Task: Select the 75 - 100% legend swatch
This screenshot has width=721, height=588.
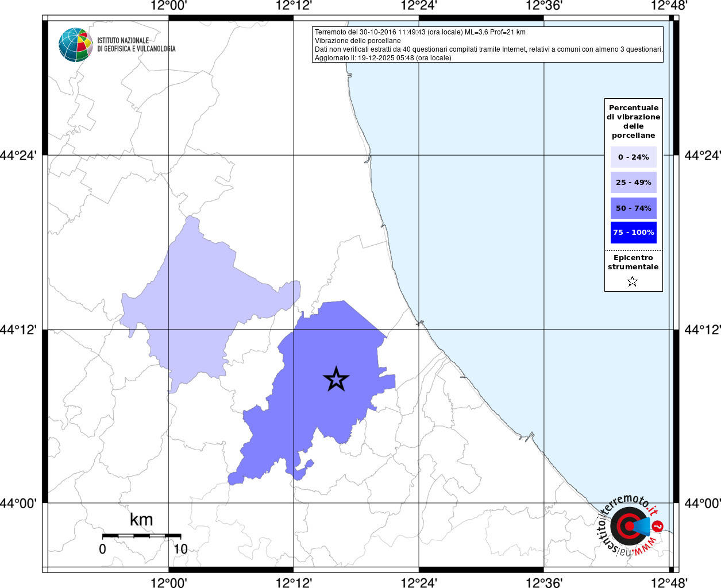Action: pyautogui.click(x=633, y=233)
